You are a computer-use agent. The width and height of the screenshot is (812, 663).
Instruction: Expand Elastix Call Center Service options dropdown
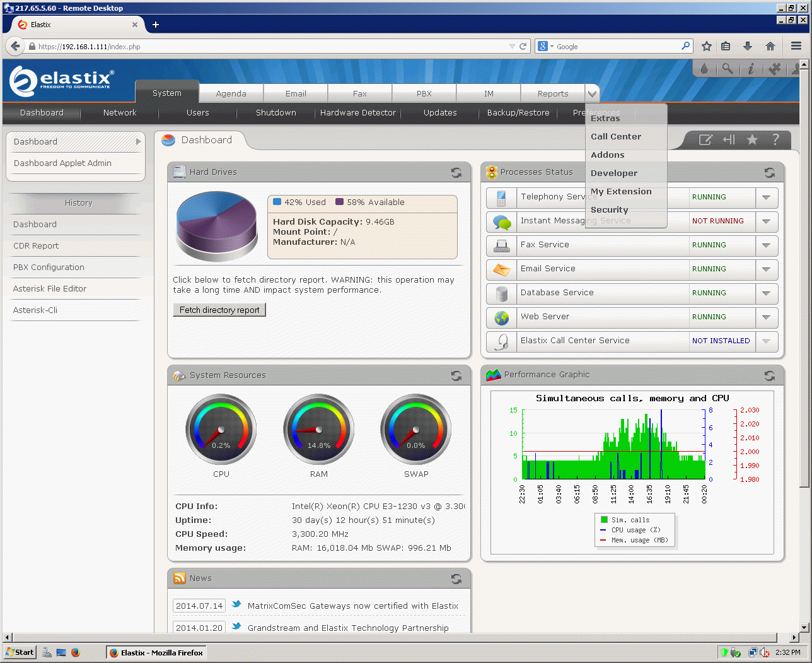click(766, 341)
